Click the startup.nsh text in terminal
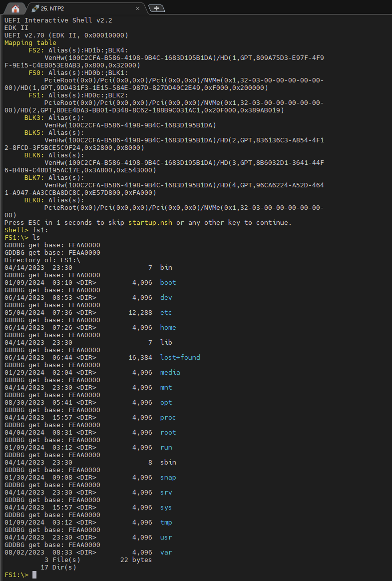 150,222
